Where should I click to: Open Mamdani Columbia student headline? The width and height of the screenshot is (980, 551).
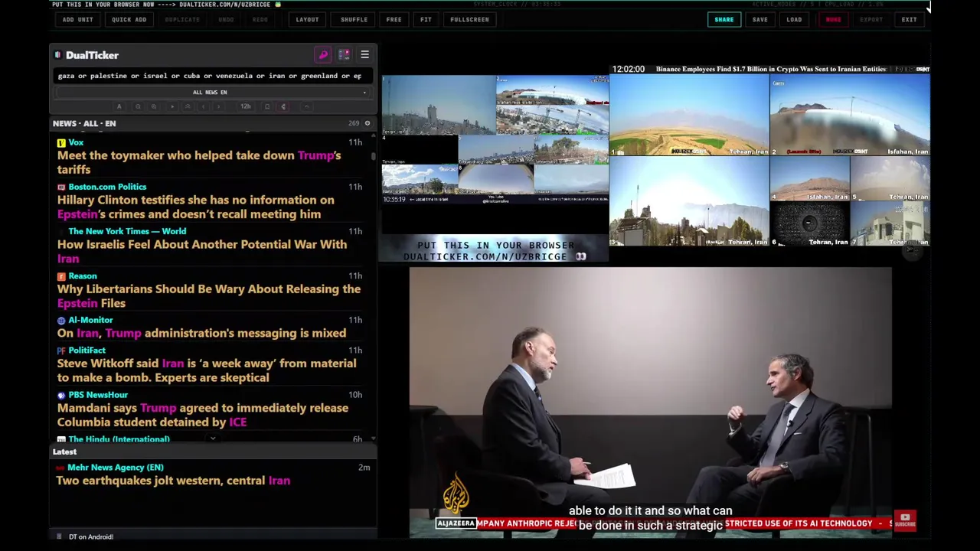[203, 415]
